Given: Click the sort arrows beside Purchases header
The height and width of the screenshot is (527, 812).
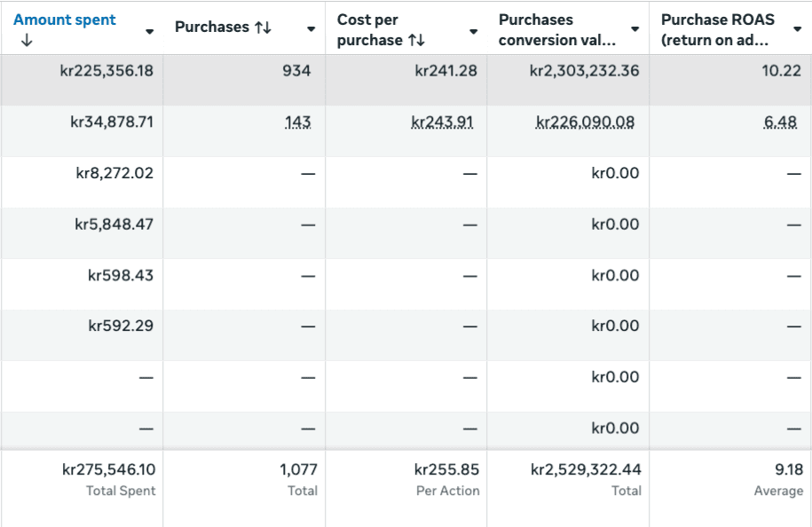Looking at the screenshot, I should [263, 28].
